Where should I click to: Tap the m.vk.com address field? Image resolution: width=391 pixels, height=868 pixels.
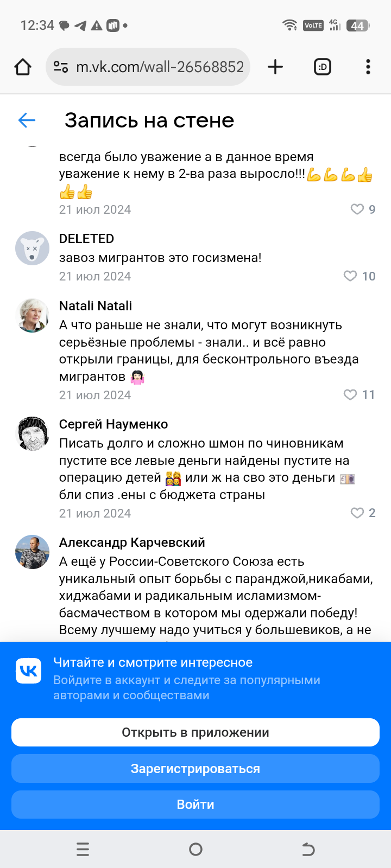160,67
